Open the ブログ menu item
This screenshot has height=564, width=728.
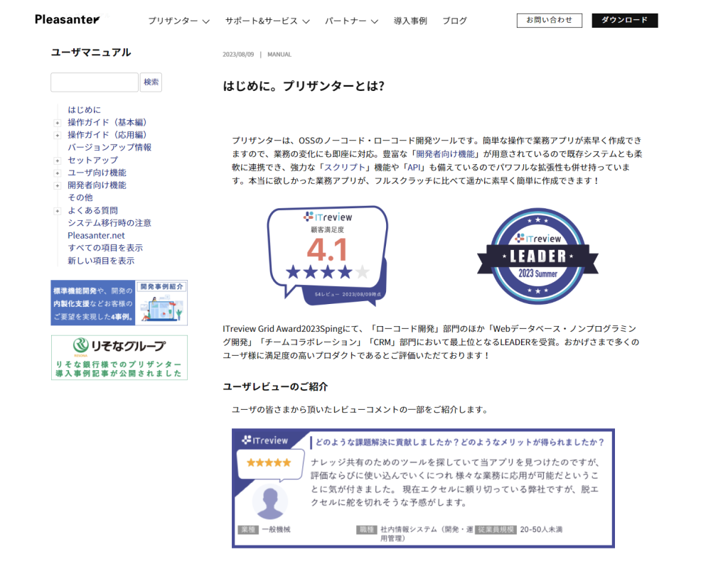[454, 21]
